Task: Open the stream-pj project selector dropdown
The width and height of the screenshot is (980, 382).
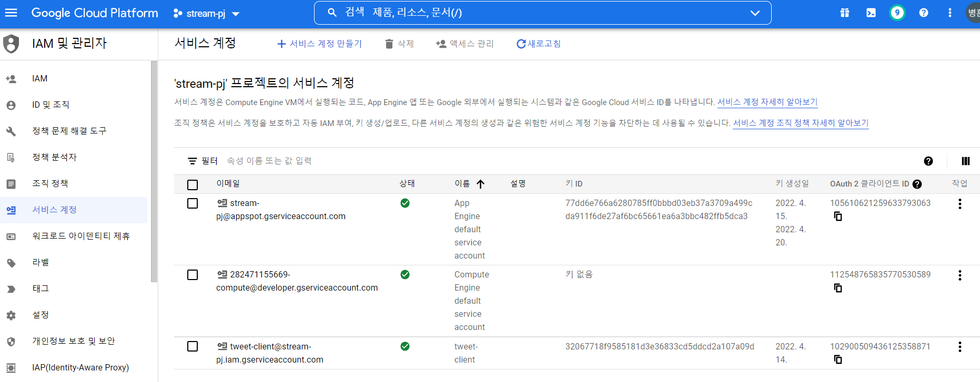Action: (x=206, y=14)
